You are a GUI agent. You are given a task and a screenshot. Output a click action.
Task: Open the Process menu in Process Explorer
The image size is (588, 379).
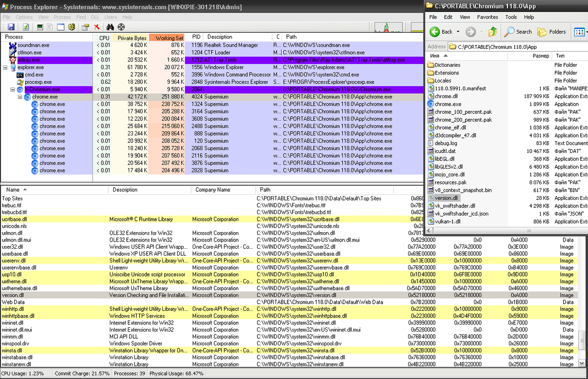pyautogui.click(x=62, y=17)
